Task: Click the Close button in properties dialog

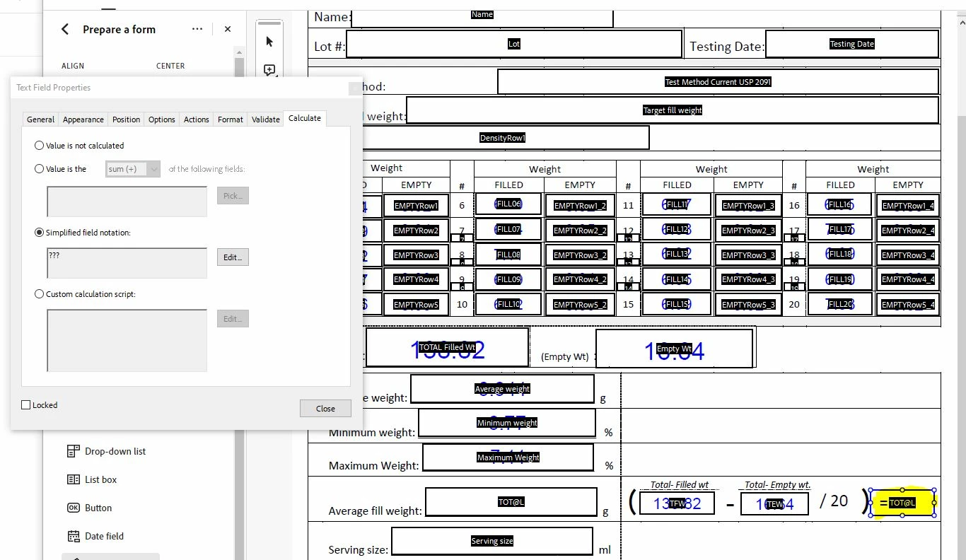Action: click(x=325, y=408)
